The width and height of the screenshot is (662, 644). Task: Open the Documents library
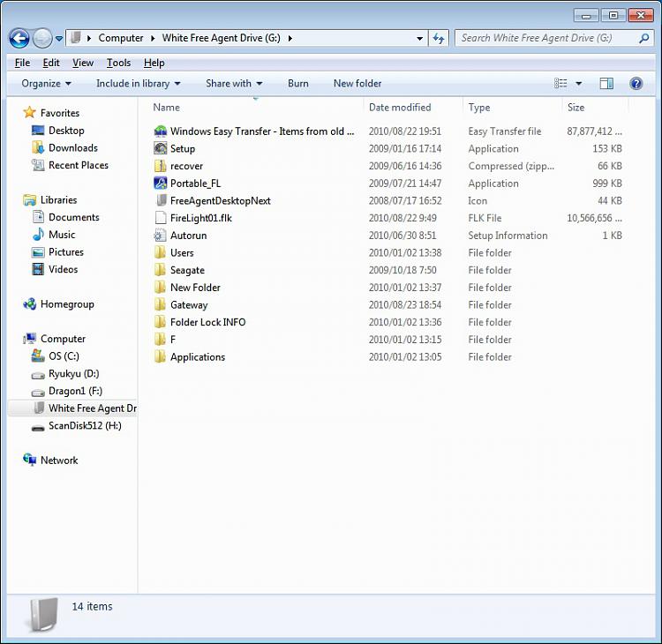[74, 217]
